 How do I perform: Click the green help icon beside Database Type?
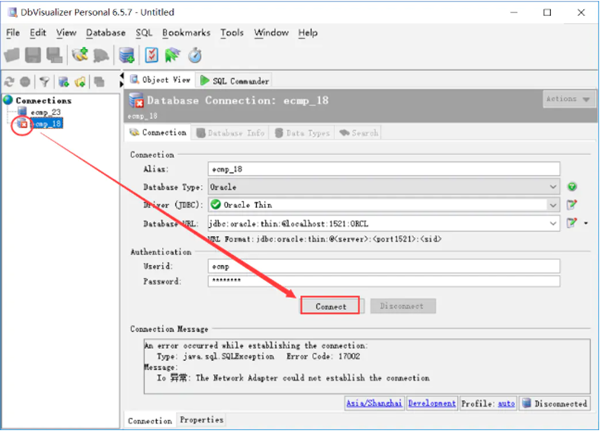(x=572, y=187)
